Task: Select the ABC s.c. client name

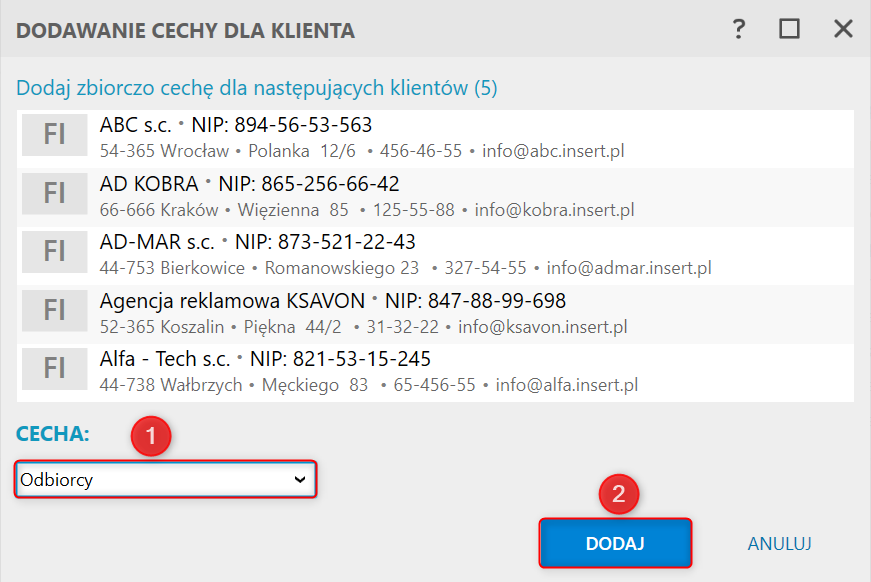Action: coord(136,126)
